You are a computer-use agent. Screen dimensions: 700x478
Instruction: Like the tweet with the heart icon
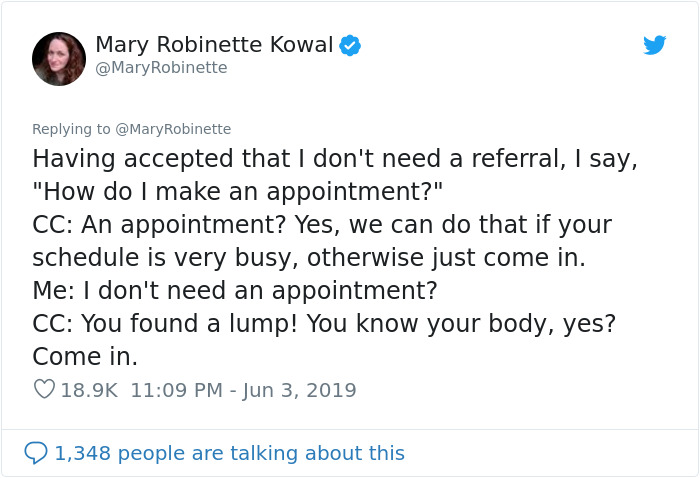pos(44,390)
